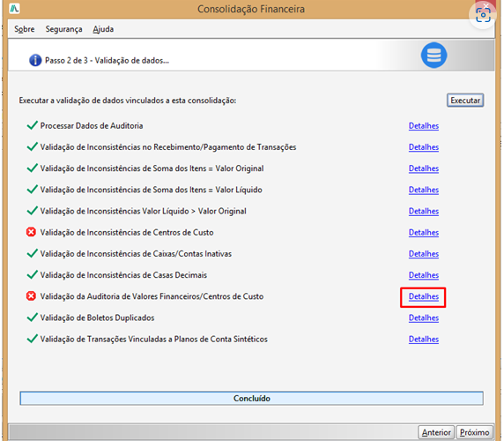Open Detalhes for Auditoria de Valores Financeiros
The image size is (504, 441).
424,296
